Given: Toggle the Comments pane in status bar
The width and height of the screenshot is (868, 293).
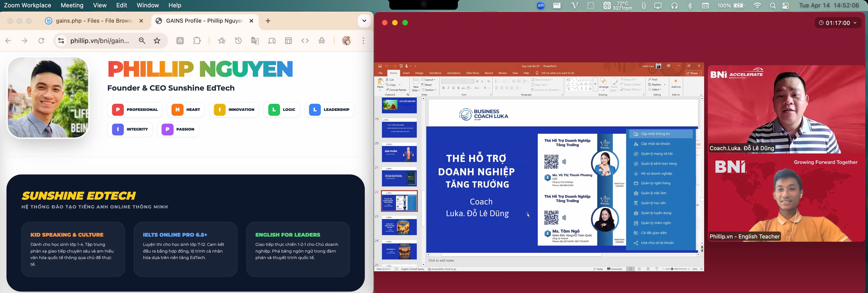Looking at the screenshot, I should [x=615, y=269].
